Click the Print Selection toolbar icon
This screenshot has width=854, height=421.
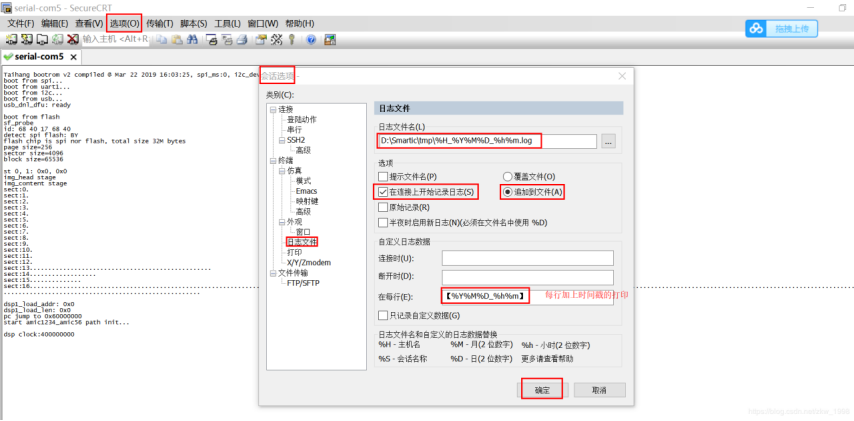pyautogui.click(x=228, y=39)
